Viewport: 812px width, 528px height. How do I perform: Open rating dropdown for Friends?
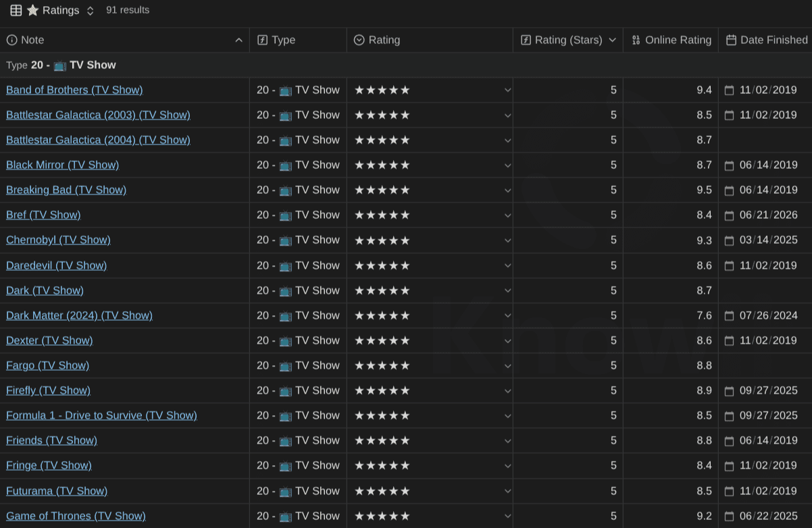(x=507, y=441)
